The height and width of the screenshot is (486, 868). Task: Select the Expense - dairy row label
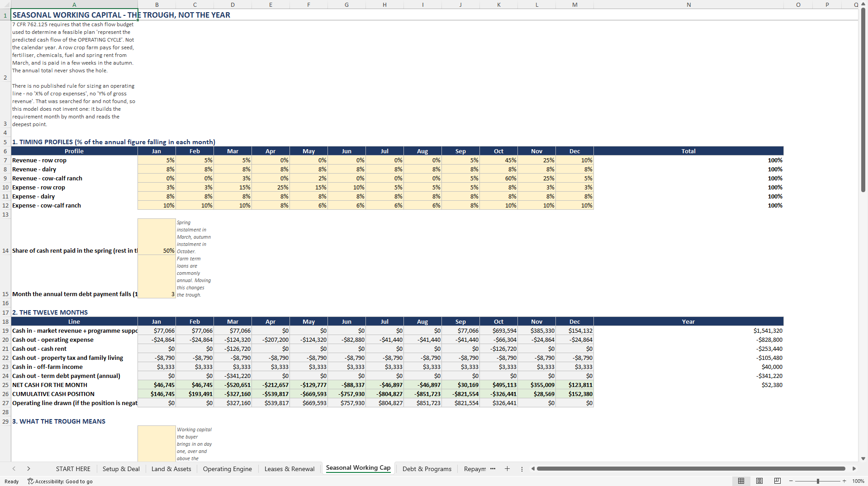[x=74, y=196]
